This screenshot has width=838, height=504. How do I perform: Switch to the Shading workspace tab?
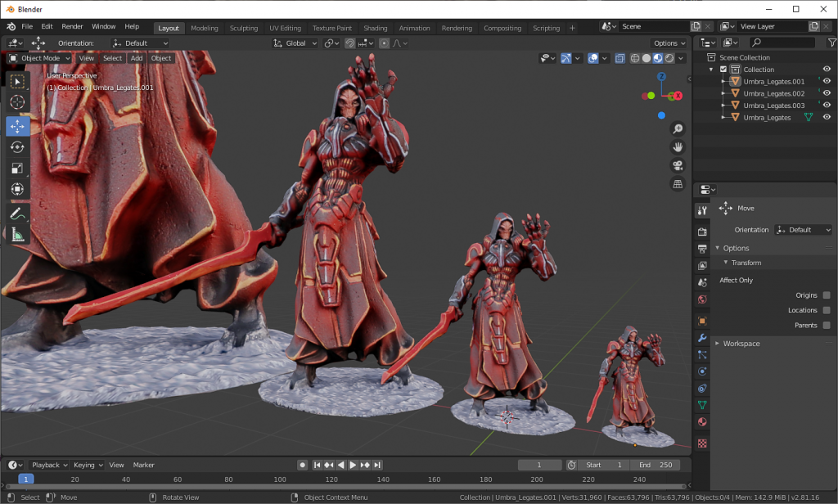[375, 26]
